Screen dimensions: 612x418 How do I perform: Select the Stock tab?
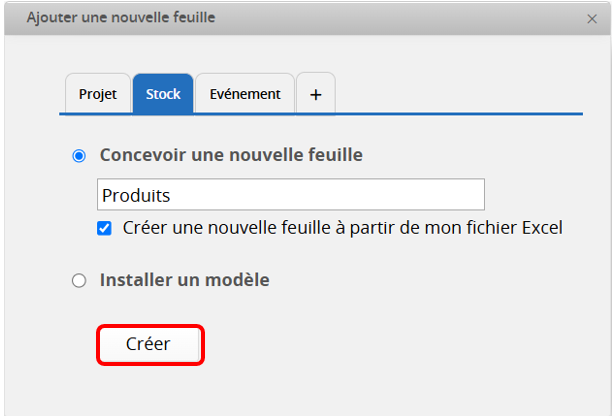pyautogui.click(x=163, y=94)
